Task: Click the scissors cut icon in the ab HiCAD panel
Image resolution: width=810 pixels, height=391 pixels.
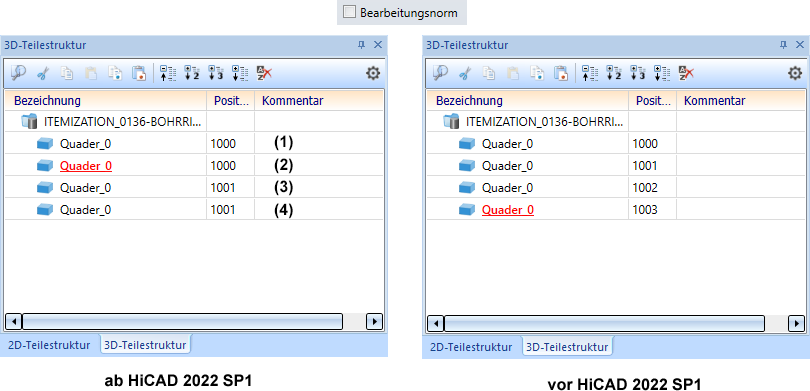Action: click(42, 74)
